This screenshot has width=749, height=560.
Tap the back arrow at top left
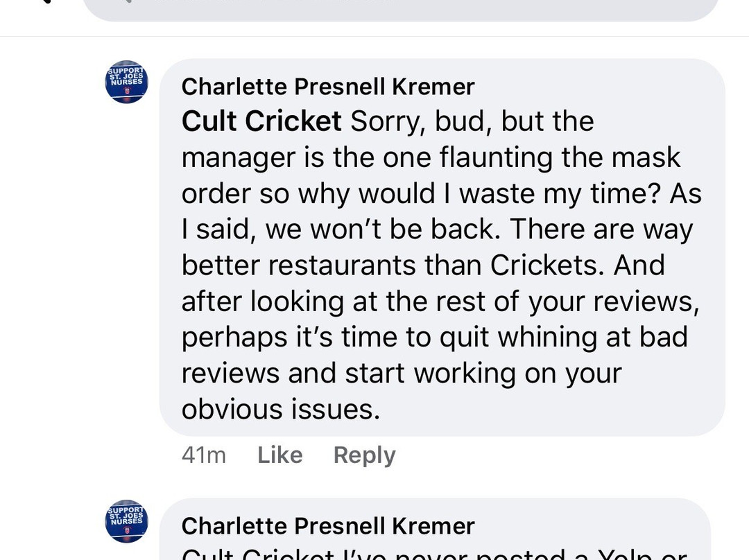[x=43, y=3]
